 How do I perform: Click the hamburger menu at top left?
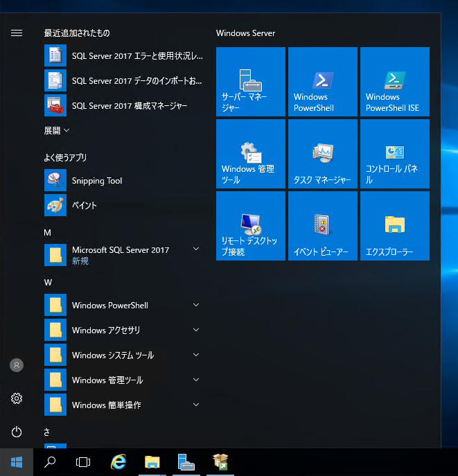click(17, 33)
